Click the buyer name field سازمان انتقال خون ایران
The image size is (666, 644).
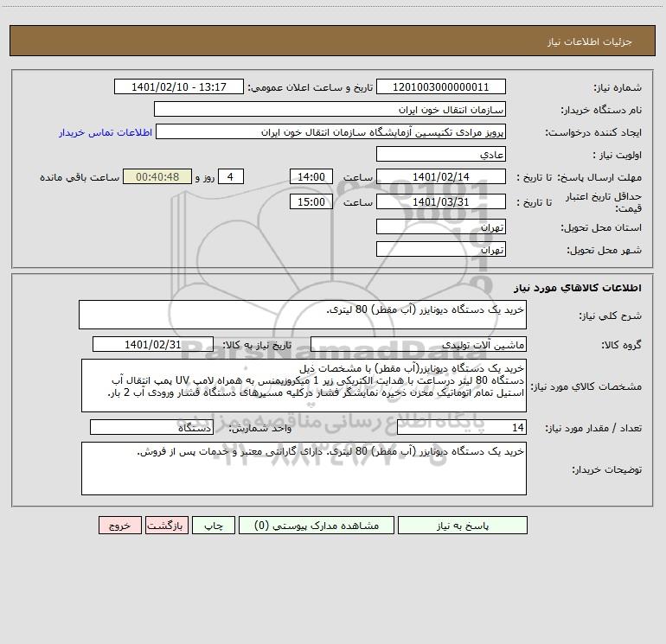pos(330,109)
